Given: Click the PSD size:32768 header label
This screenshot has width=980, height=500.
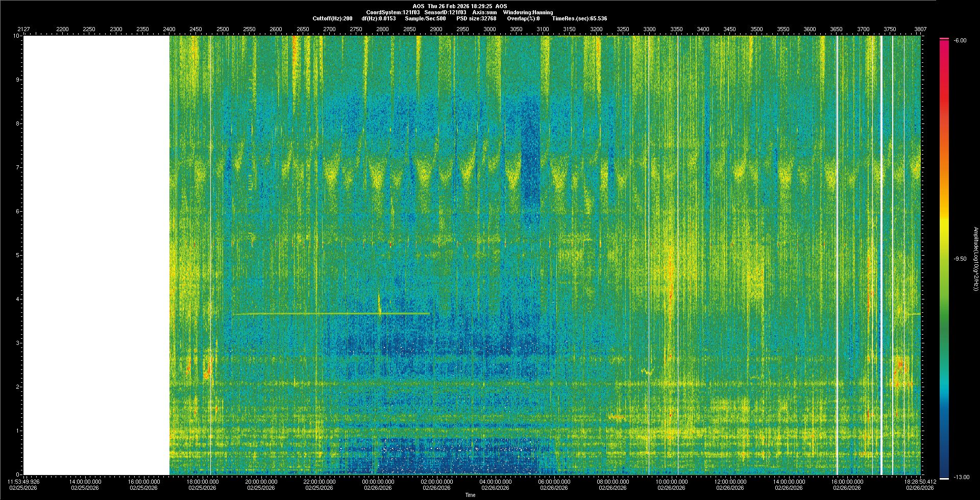Looking at the screenshot, I should pyautogui.click(x=476, y=18).
